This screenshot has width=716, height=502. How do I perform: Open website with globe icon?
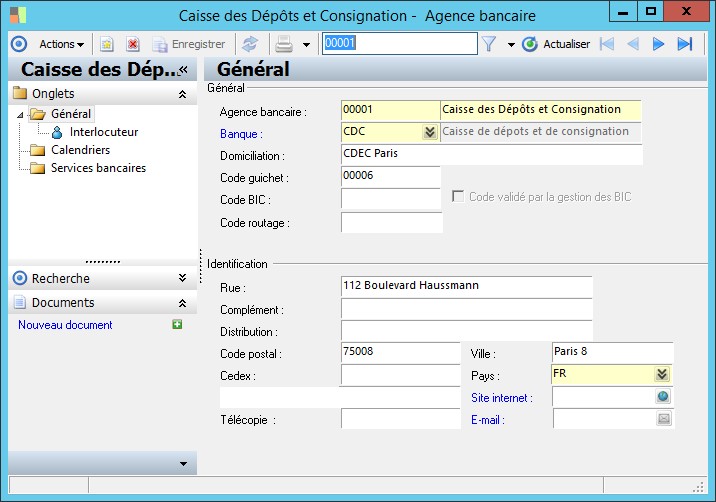click(663, 396)
